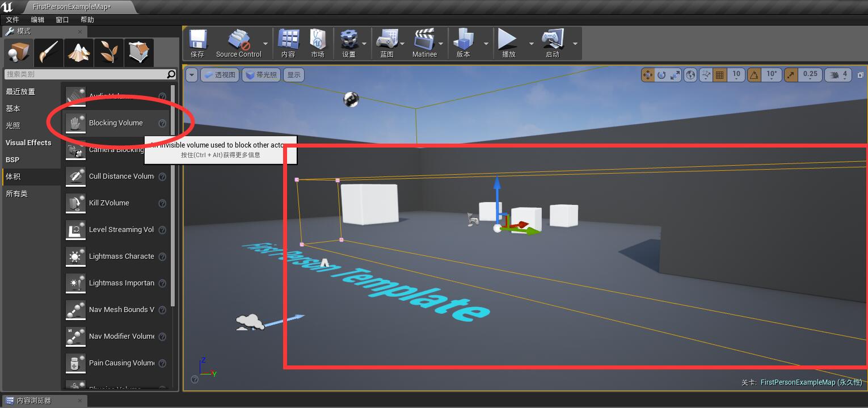The width and height of the screenshot is (868, 408).
Task: Maximize viewport with restore icon
Action: [x=860, y=75]
